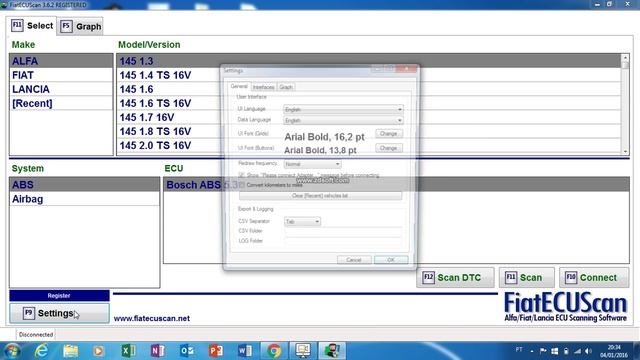Open the www.fiatecuscan.net link
Image resolution: width=640 pixels, height=360 pixels.
click(151, 318)
